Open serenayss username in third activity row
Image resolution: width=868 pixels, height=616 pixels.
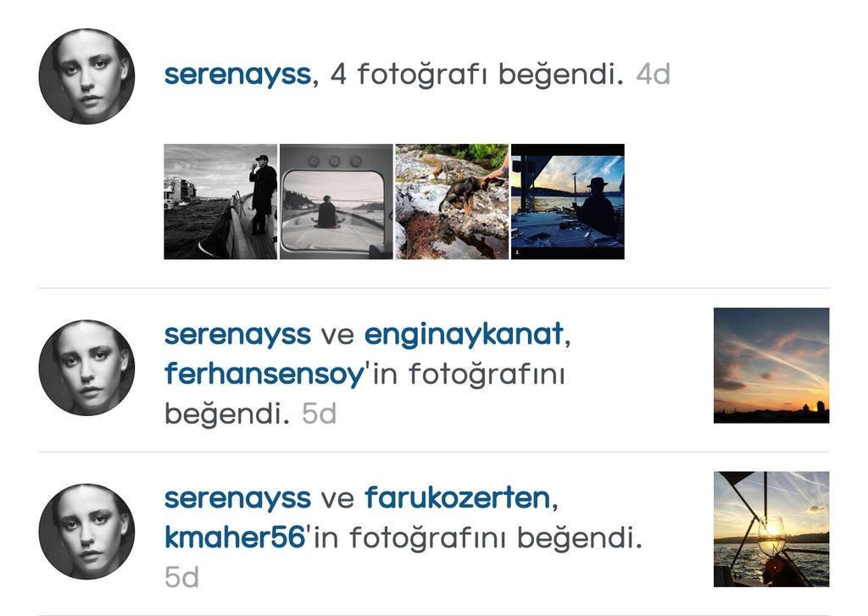pos(237,498)
